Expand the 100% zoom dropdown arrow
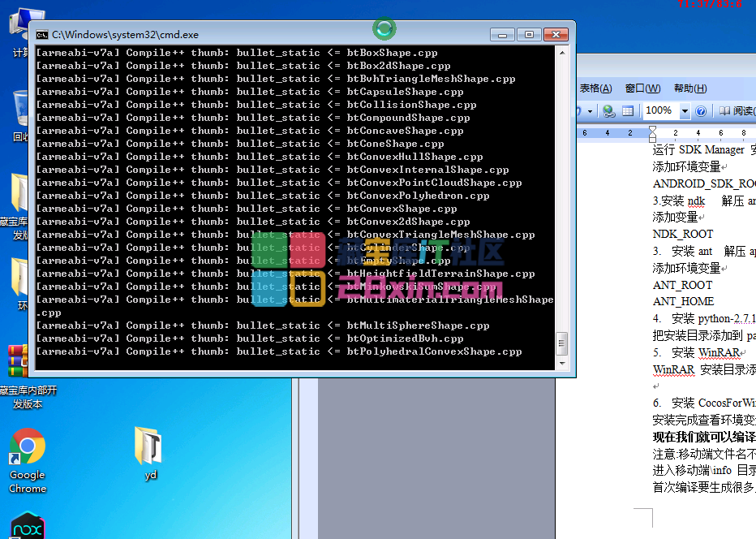The height and width of the screenshot is (539, 756). (685, 111)
